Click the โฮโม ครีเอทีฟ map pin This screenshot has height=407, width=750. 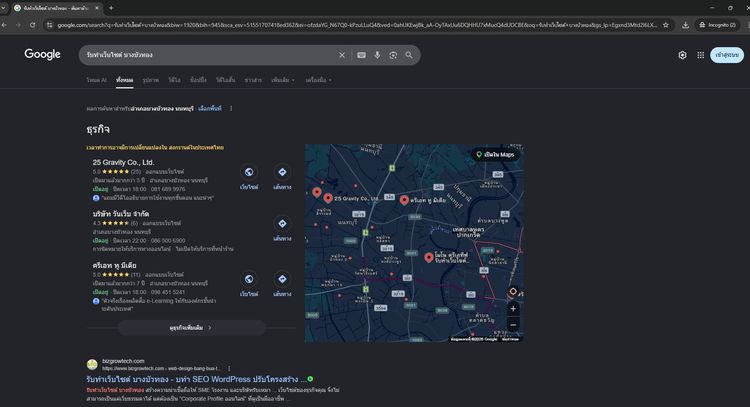tap(429, 258)
